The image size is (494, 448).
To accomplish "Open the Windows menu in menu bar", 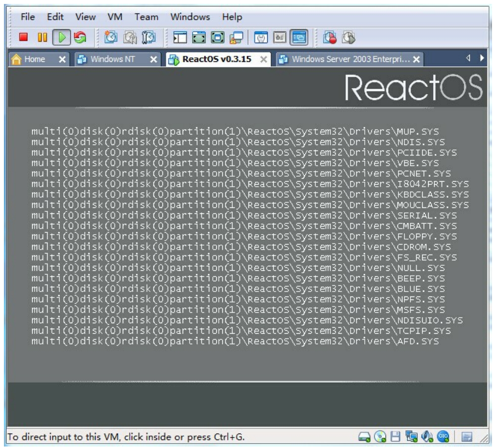I will (190, 17).
